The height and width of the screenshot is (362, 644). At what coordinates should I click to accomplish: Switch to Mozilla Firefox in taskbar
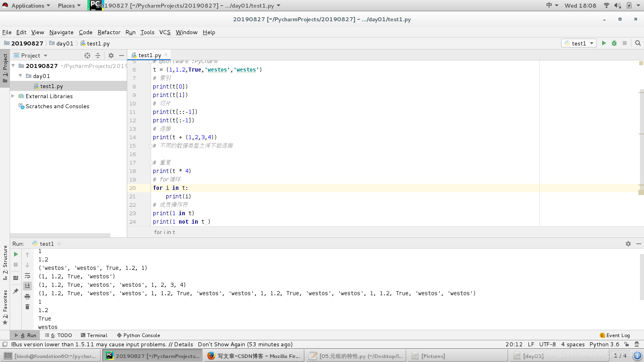pos(254,356)
